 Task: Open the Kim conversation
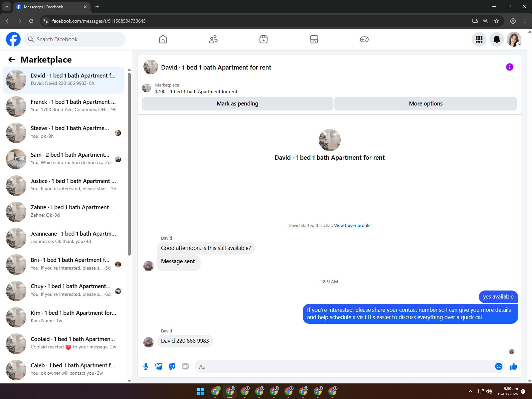point(63,317)
